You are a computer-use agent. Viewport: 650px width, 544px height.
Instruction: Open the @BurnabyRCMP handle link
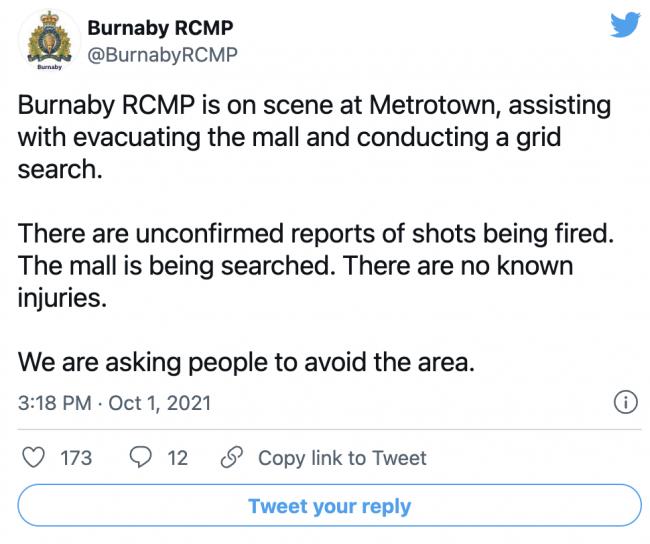tap(162, 55)
